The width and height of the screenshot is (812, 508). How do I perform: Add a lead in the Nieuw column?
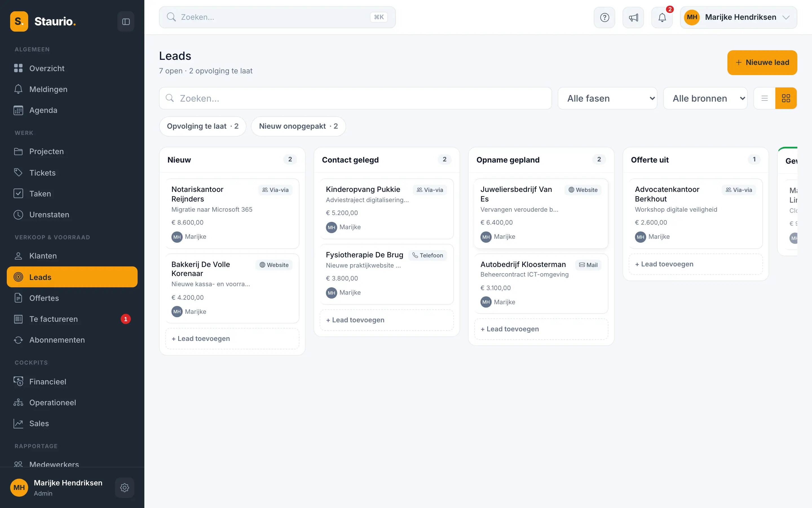coord(232,339)
